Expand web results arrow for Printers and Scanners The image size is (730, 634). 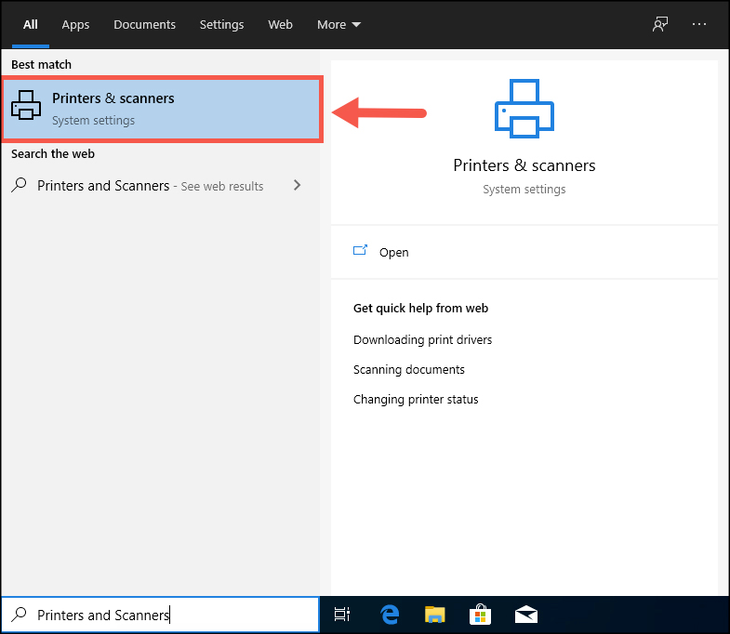[x=297, y=185]
